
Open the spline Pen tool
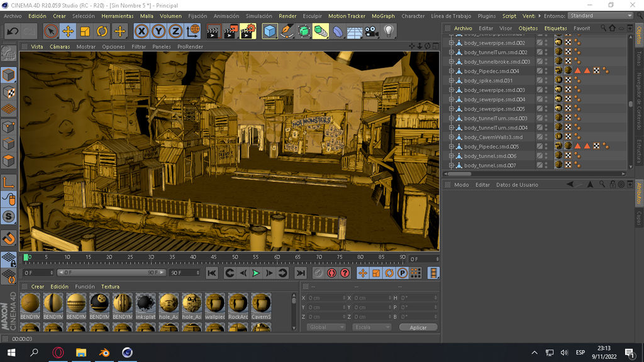click(x=286, y=31)
